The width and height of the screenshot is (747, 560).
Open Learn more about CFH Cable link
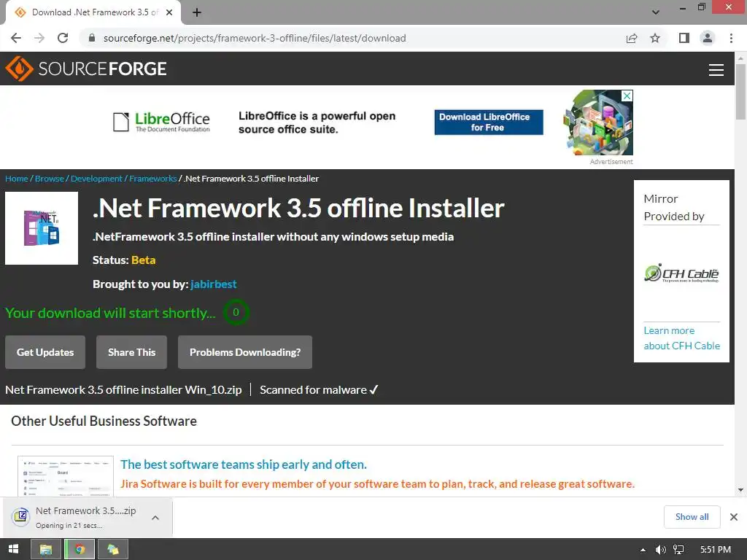pos(682,338)
